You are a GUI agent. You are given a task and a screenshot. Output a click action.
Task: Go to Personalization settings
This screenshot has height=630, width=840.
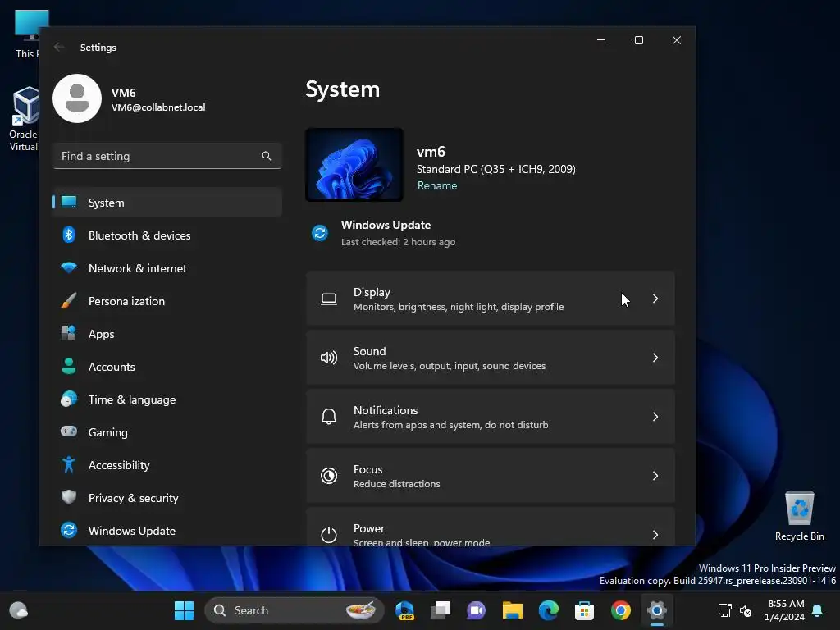pyautogui.click(x=167, y=300)
